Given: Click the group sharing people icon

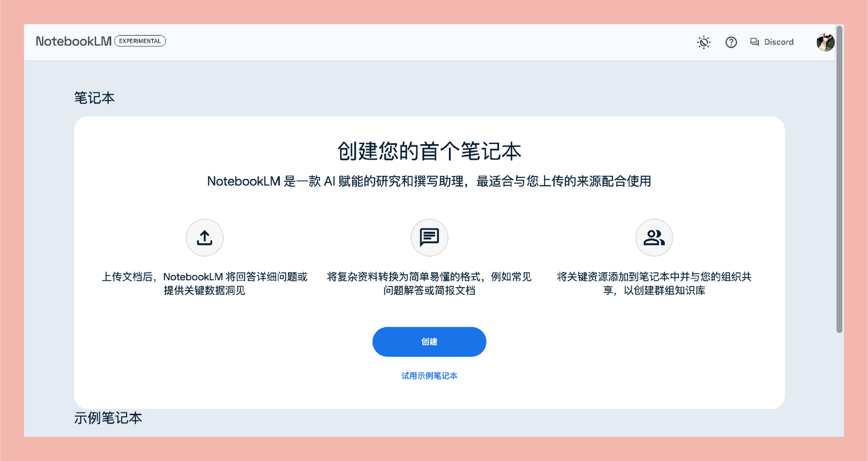Looking at the screenshot, I should pos(654,237).
